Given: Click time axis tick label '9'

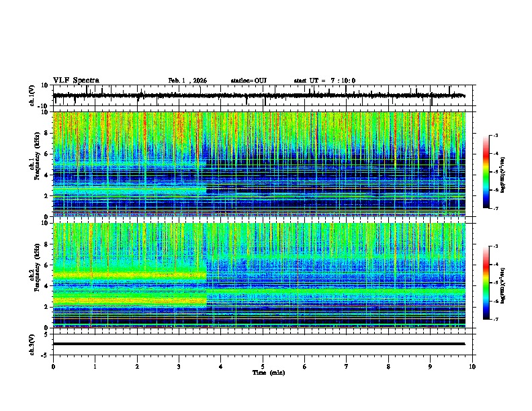Looking at the screenshot, I should [430, 367].
